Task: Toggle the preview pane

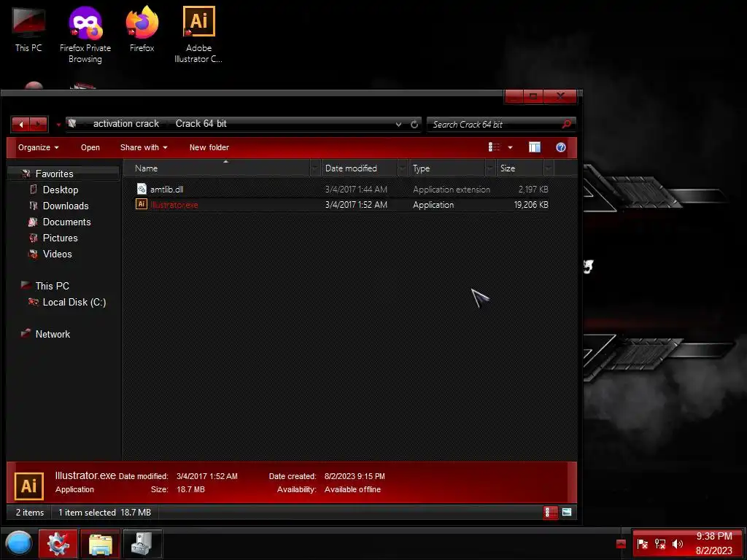Action: pyautogui.click(x=535, y=147)
